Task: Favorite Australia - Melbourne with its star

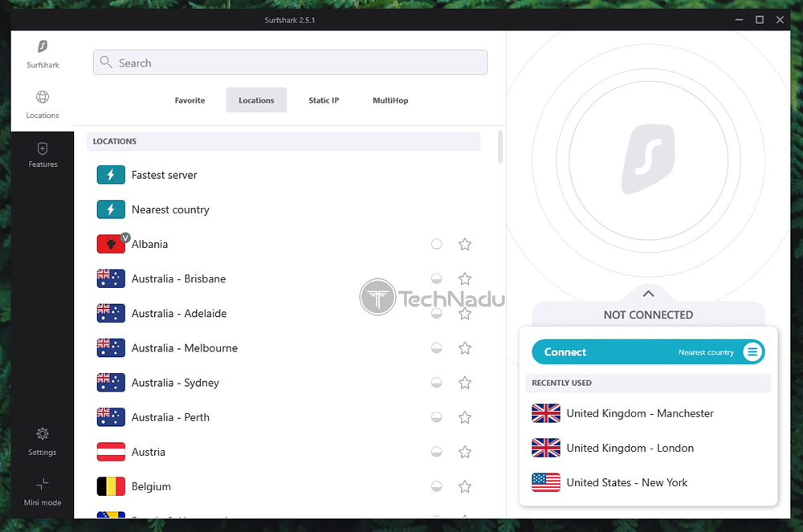Action: (x=465, y=348)
